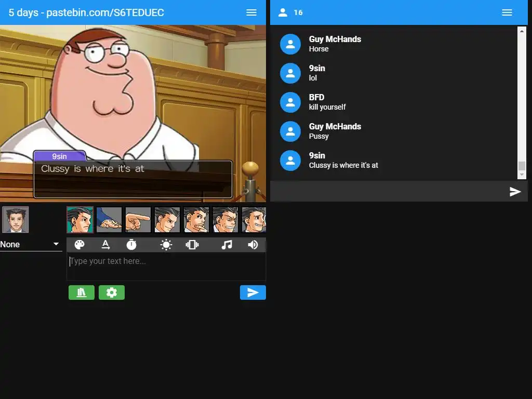The height and width of the screenshot is (399, 532).
Task: Select the first highlighted Phoenix pose
Action: pos(79,220)
